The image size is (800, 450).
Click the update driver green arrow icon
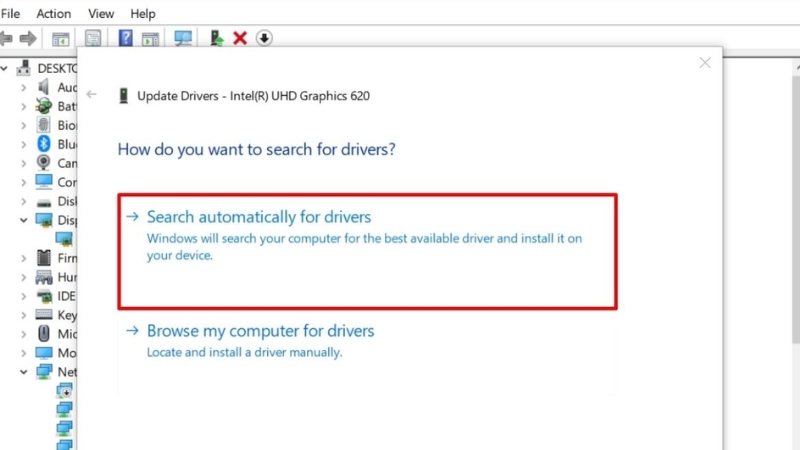(217, 38)
